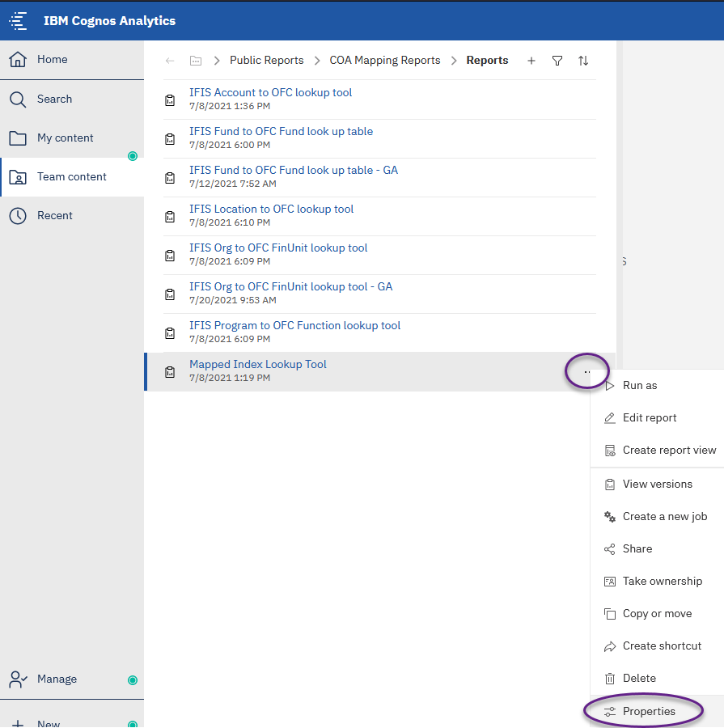Viewport: 724px width, 728px height.
Task: Go to COA Mapping Reports breadcrumb
Action: (x=385, y=61)
